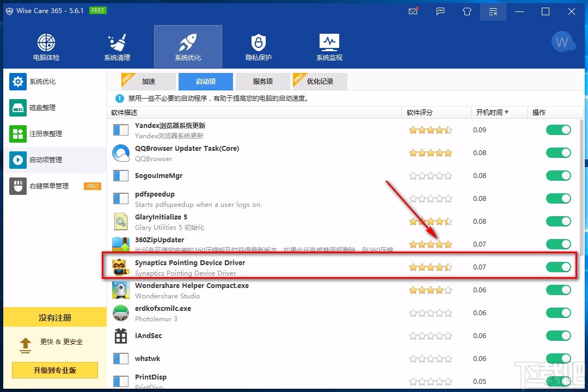This screenshot has width=588, height=392.
Task: Select the pdfspeedup entry name
Action: (x=155, y=194)
